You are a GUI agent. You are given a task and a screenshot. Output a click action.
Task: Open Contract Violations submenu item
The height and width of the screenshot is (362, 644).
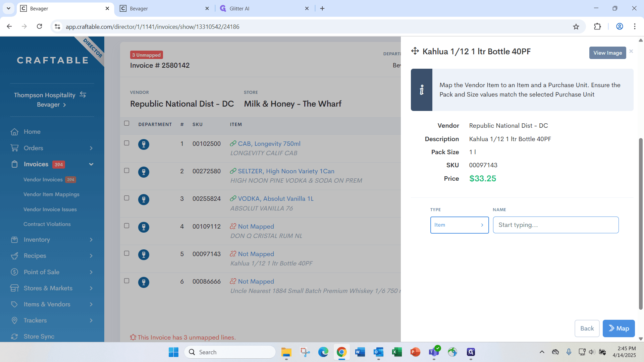tap(47, 224)
